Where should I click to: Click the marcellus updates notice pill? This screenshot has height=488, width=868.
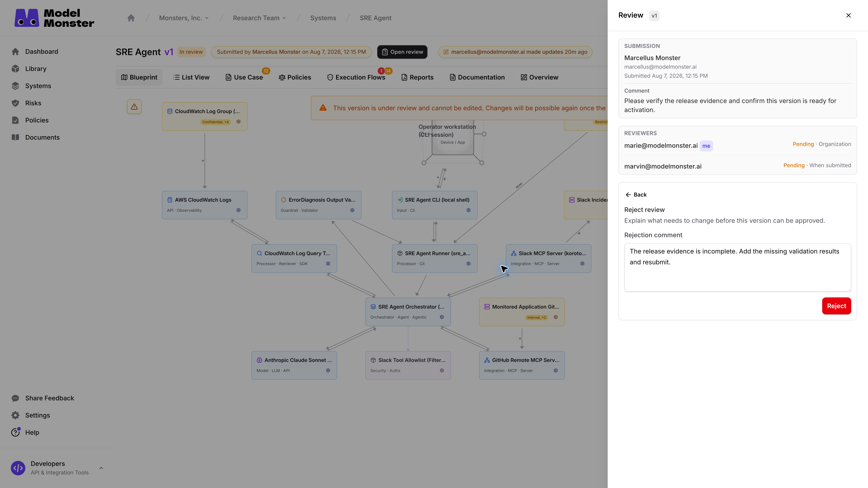[x=515, y=52]
